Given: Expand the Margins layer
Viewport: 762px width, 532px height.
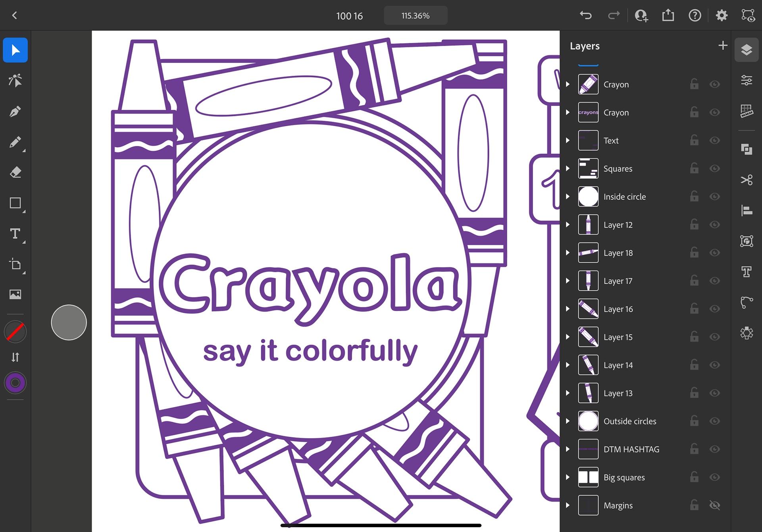Looking at the screenshot, I should [568, 505].
